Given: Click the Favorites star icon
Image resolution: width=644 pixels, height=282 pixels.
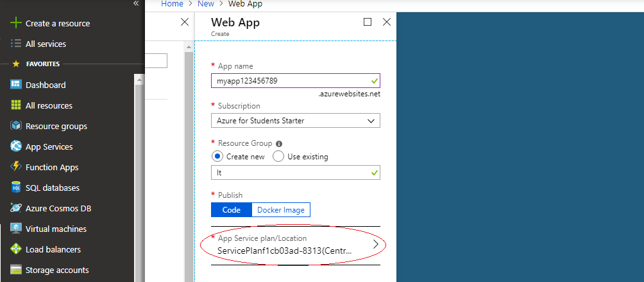Looking at the screenshot, I should pos(16,64).
